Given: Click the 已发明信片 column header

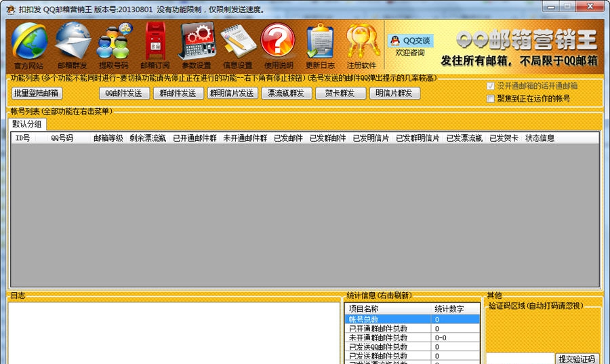Looking at the screenshot, I should point(371,138).
